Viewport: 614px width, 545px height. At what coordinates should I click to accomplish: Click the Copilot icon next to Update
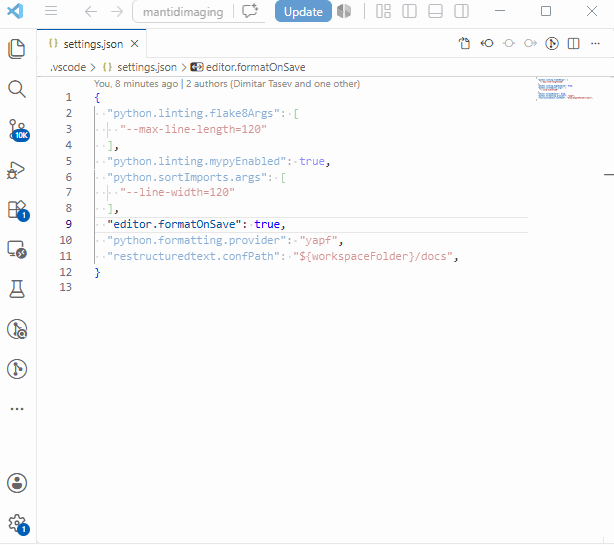[344, 11]
